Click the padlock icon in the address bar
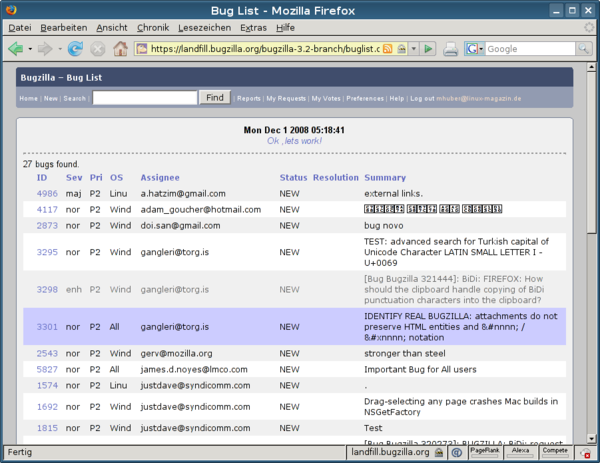600x463 pixels. [x=401, y=49]
